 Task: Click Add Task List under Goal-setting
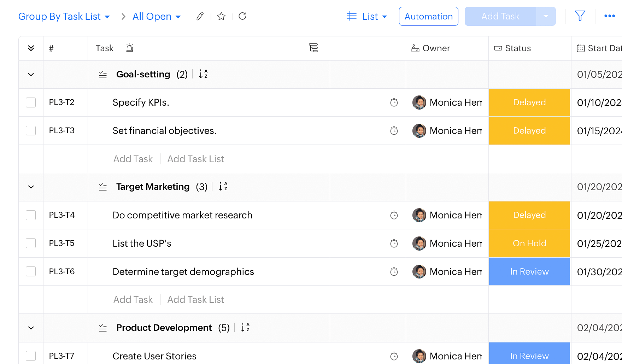195,159
